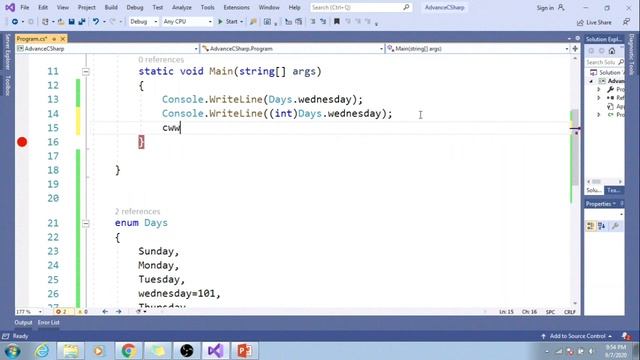Click the green Start debugging button
The width and height of the screenshot is (640, 360).
point(228,22)
